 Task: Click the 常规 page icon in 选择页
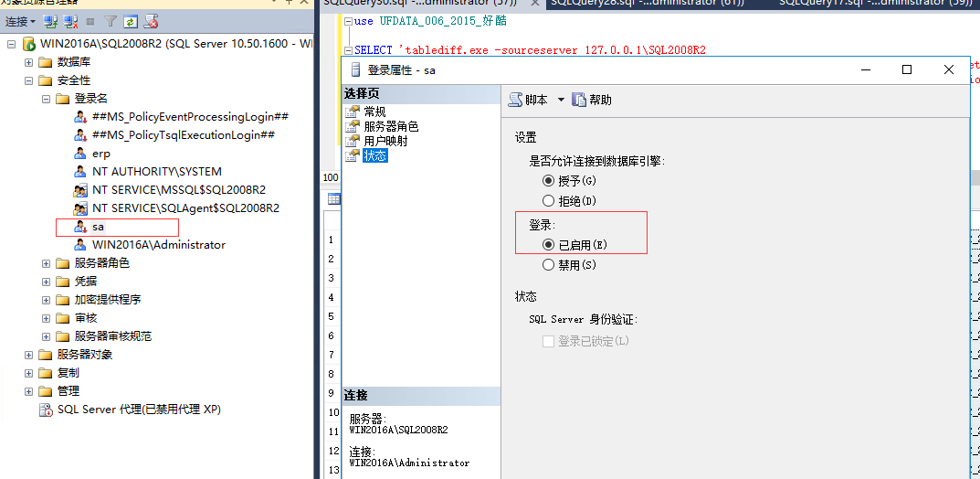pos(353,112)
